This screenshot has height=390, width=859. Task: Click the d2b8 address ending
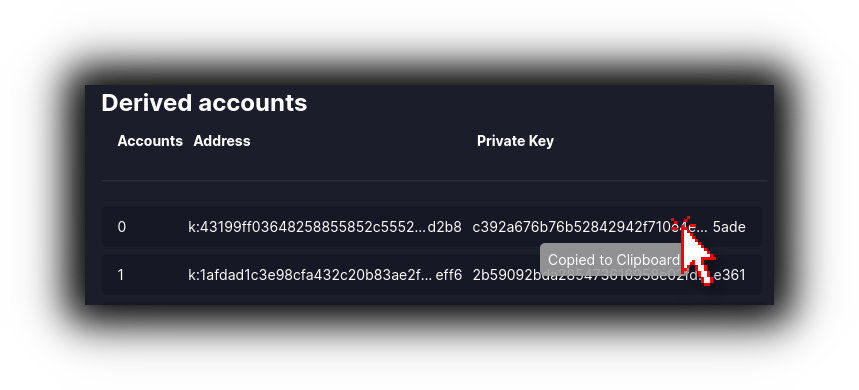[x=444, y=227]
